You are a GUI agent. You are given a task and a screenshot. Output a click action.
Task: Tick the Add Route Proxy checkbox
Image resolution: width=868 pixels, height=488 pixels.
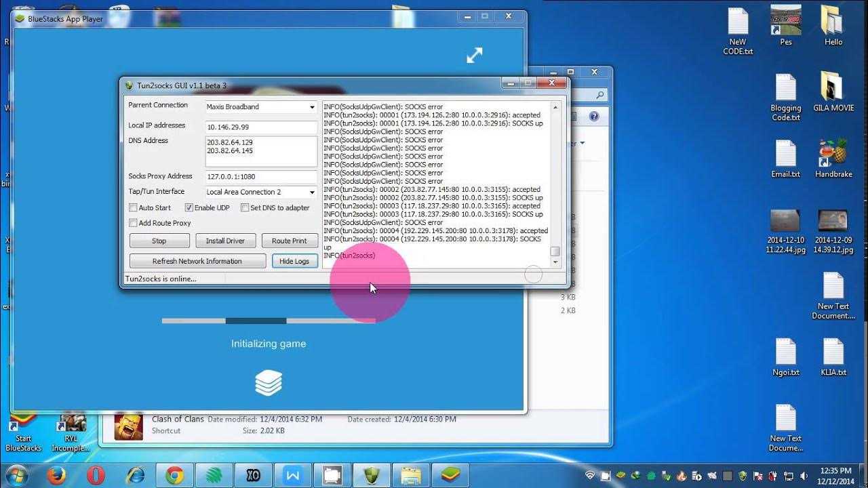pos(134,223)
